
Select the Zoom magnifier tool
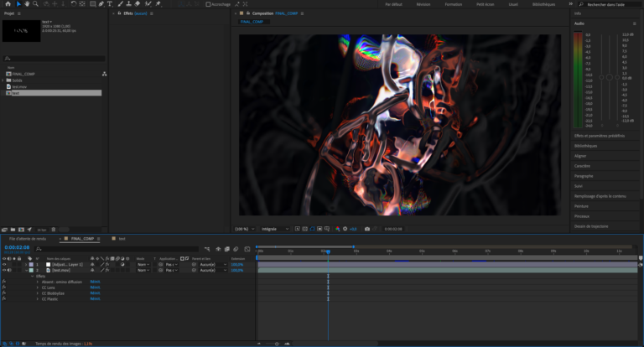click(35, 4)
